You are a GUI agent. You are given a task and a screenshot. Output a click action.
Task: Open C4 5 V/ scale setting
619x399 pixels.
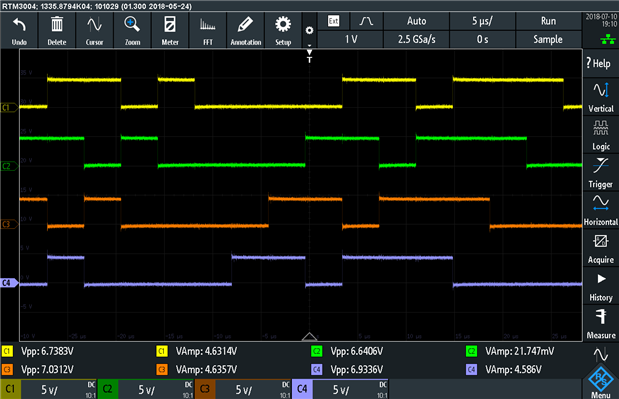(351, 390)
